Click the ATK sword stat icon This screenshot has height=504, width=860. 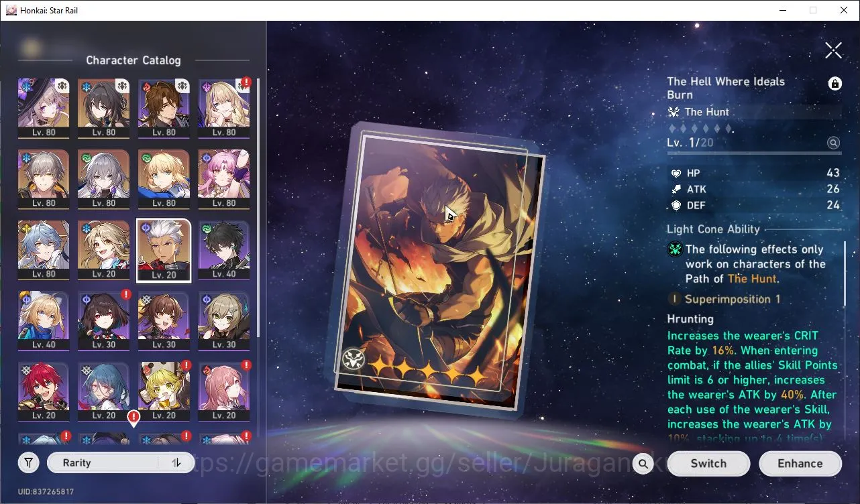click(676, 190)
